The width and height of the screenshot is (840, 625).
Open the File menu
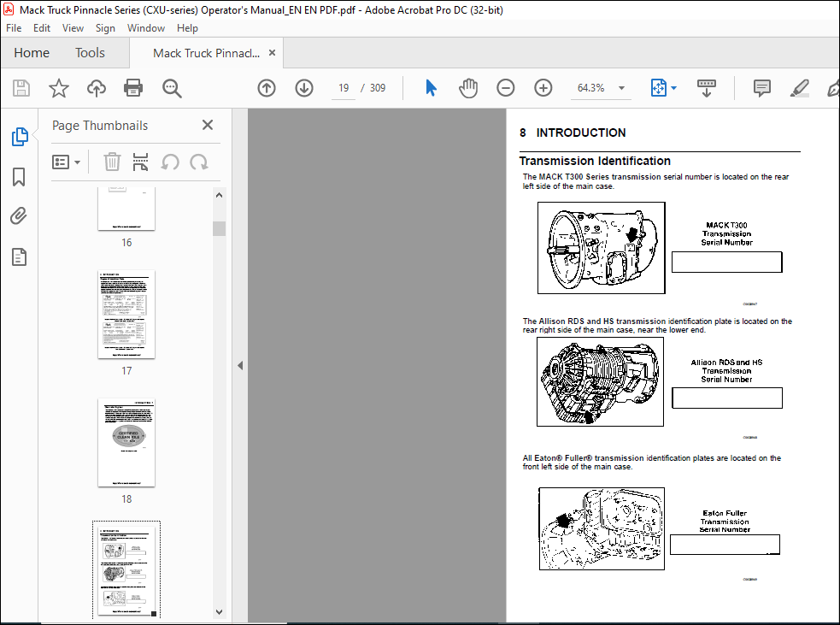14,28
